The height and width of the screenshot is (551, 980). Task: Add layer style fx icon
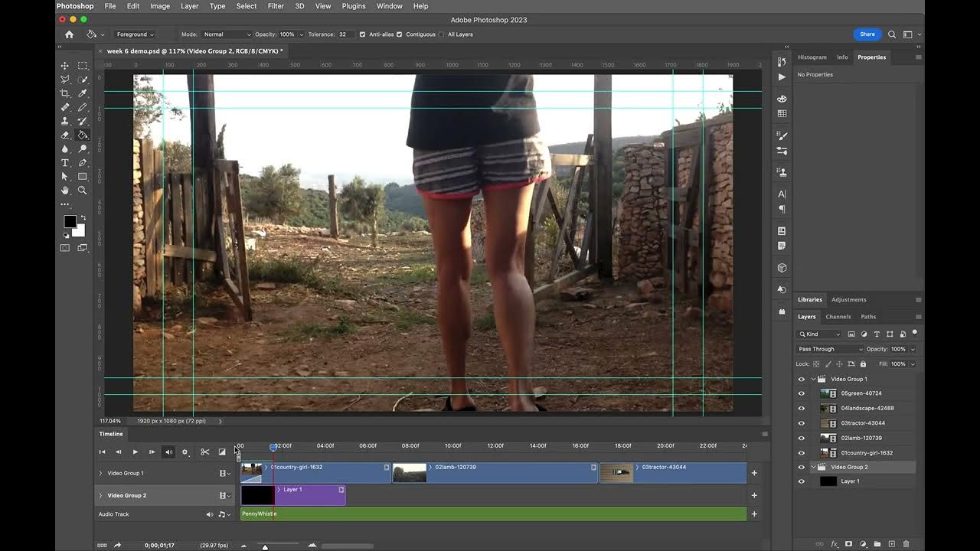pos(835,543)
